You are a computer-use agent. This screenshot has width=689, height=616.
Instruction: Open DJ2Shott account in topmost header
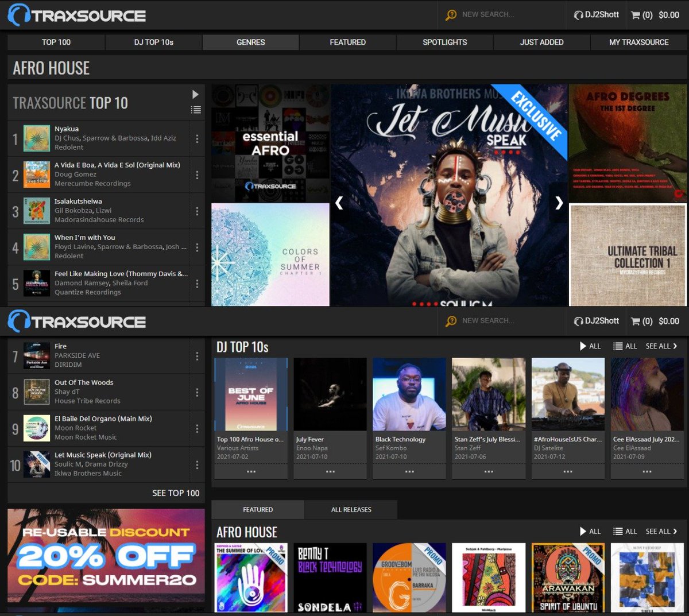pyautogui.click(x=597, y=15)
